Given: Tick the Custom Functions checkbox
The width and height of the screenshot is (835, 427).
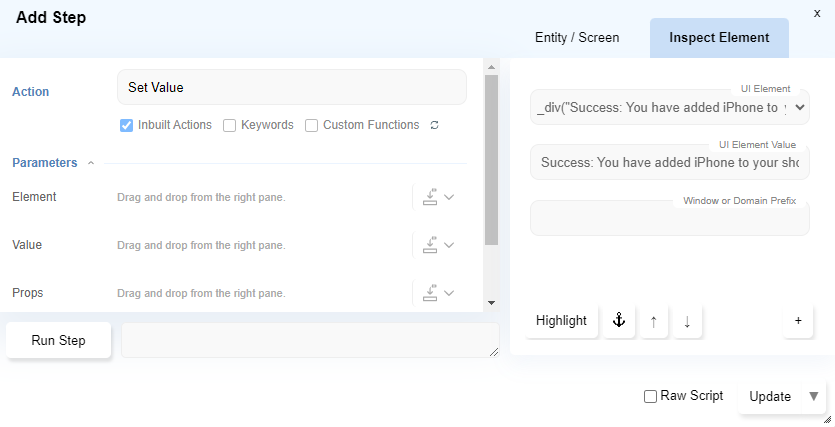Looking at the screenshot, I should (x=312, y=126).
